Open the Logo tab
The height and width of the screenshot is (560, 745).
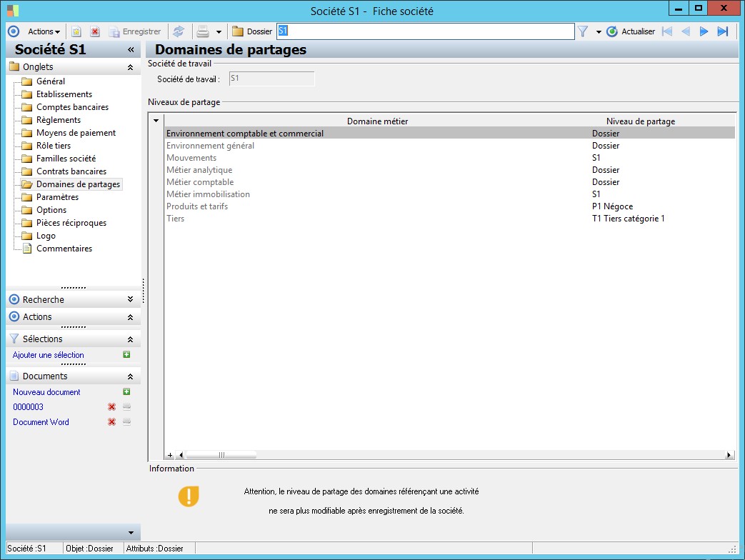[46, 235]
